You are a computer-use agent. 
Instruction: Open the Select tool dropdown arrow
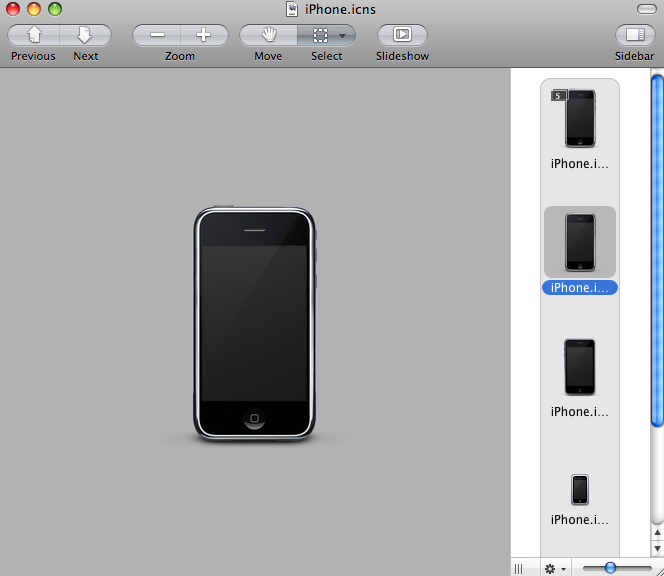coord(343,36)
